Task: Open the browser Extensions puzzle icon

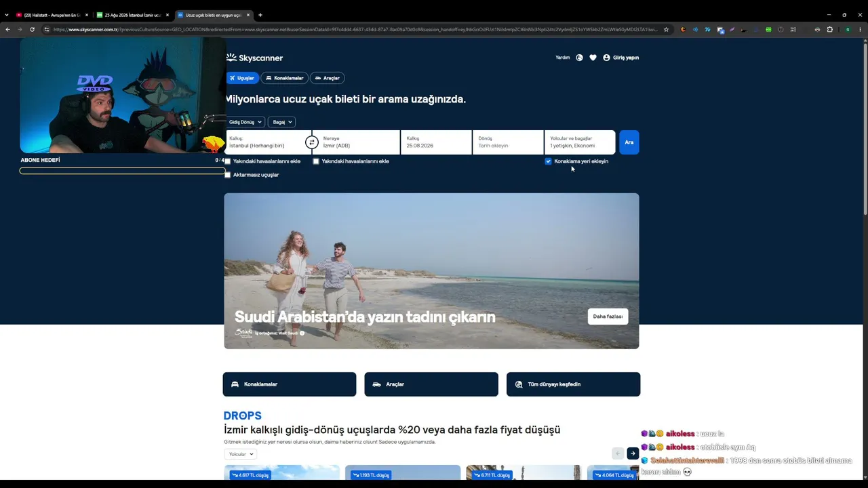Action: tap(829, 29)
